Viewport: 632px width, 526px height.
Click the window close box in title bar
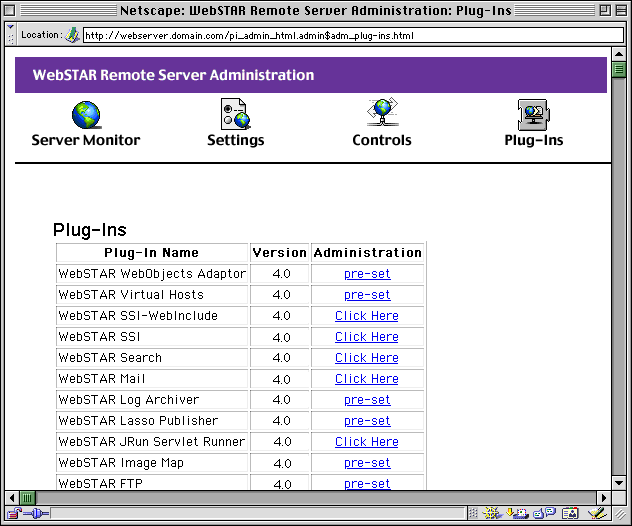tap(10, 10)
